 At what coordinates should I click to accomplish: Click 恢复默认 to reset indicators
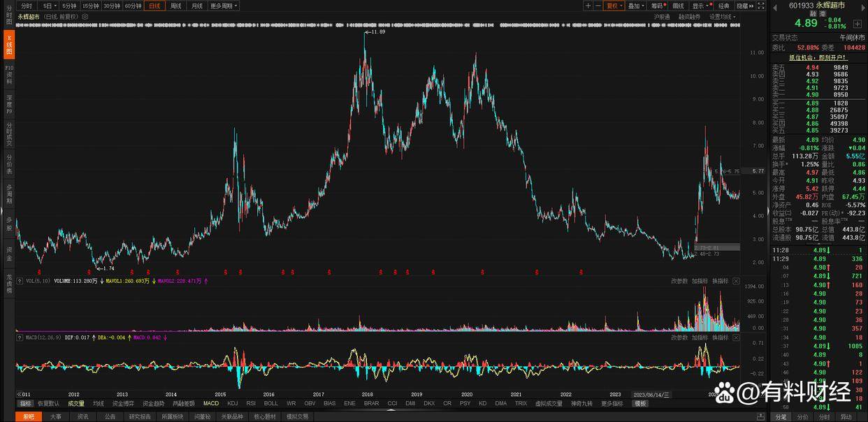click(48, 404)
